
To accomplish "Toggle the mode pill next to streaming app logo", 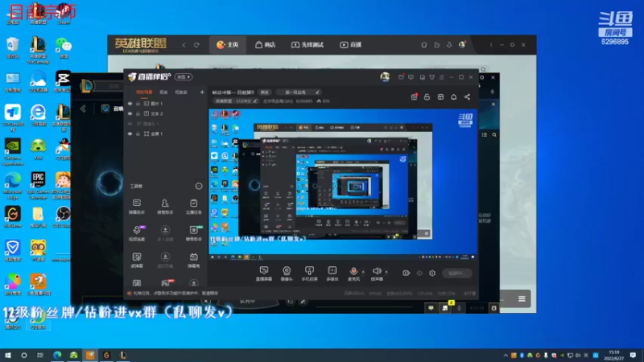I will point(184,76).
